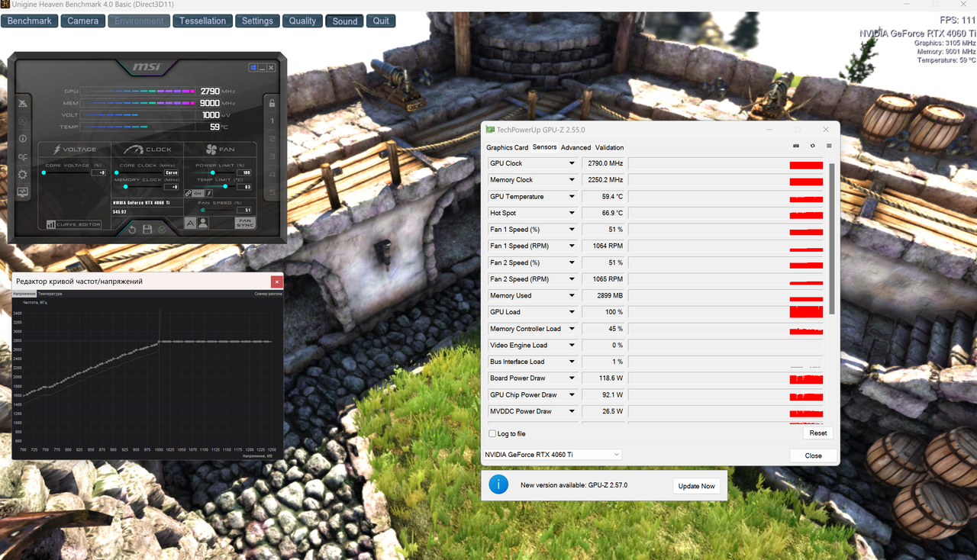This screenshot has width=977, height=560.
Task: Select curve editor Температура tab
Action: (50, 294)
